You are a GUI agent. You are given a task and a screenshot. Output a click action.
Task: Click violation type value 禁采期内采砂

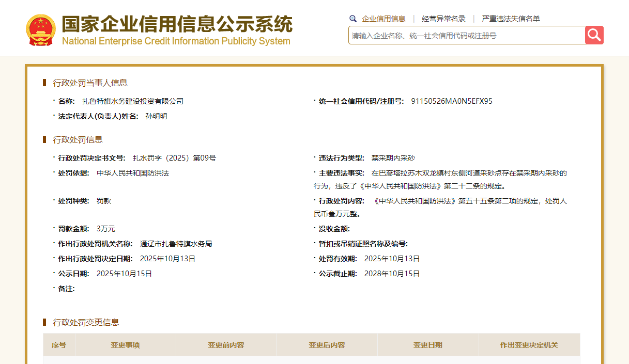(x=393, y=158)
